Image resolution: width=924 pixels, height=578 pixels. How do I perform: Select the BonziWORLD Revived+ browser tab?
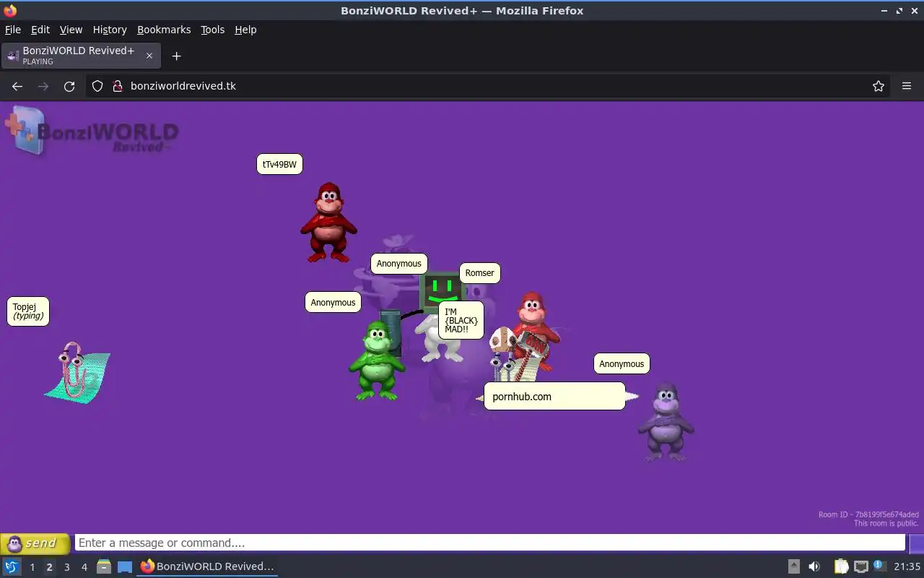[x=81, y=56]
